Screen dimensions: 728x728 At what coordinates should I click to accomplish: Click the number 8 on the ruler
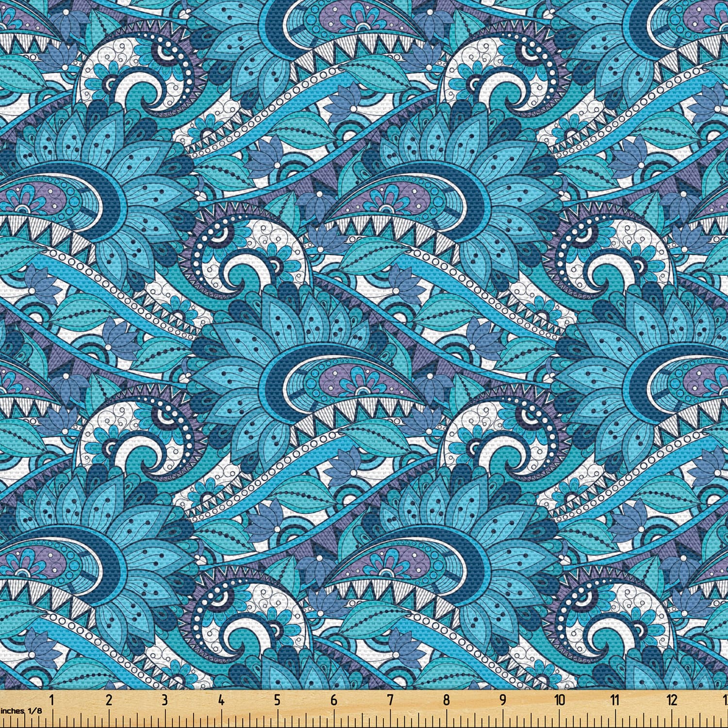pyautogui.click(x=446, y=700)
